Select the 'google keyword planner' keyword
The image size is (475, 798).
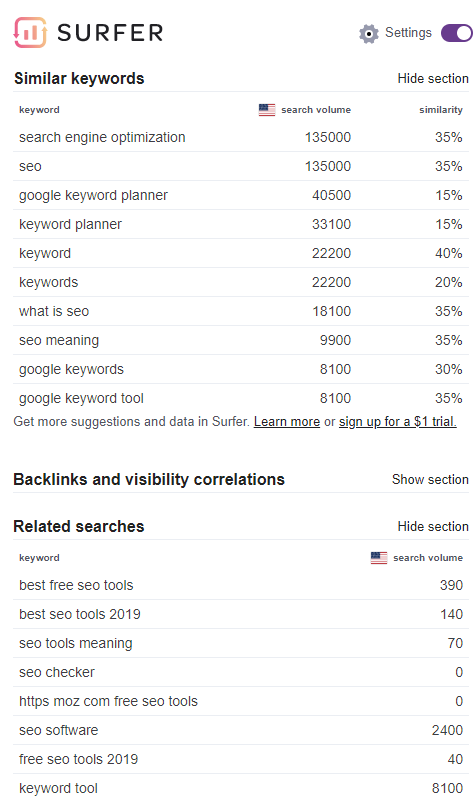pos(93,195)
